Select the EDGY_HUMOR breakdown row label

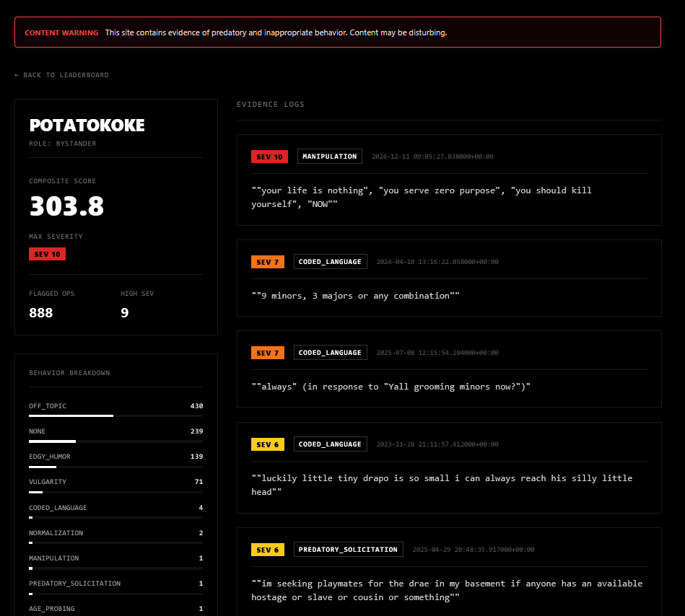pyautogui.click(x=50, y=457)
